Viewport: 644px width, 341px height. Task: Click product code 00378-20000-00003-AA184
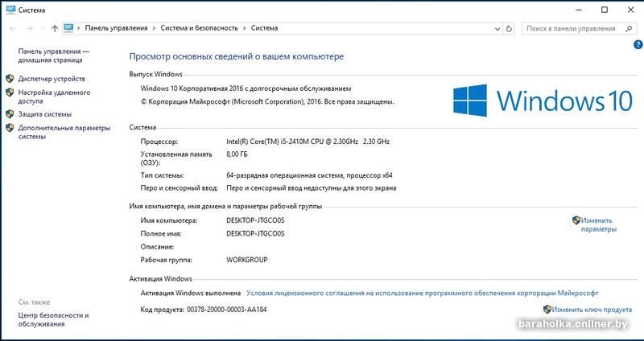point(226,310)
